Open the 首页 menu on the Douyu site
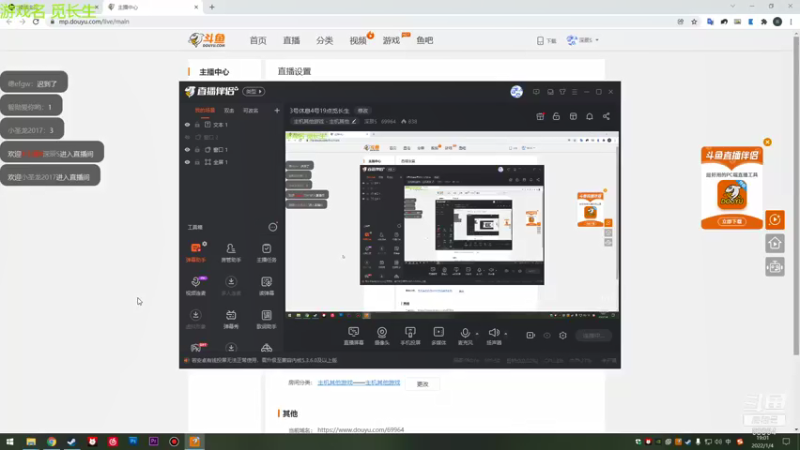800x450 pixels. pyautogui.click(x=258, y=40)
